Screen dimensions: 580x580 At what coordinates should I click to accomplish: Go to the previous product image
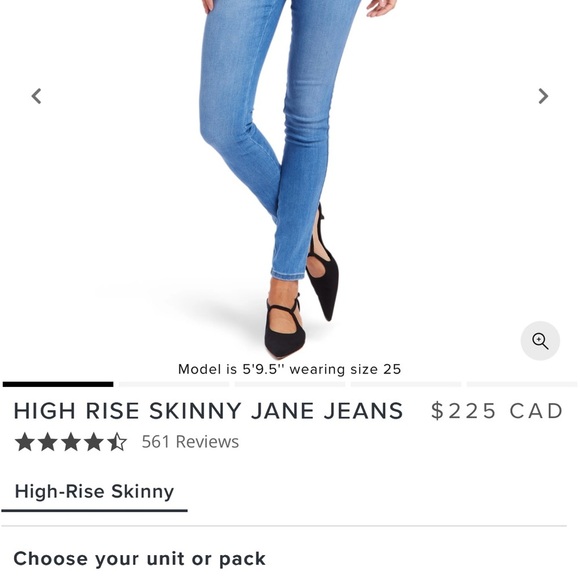(36, 96)
